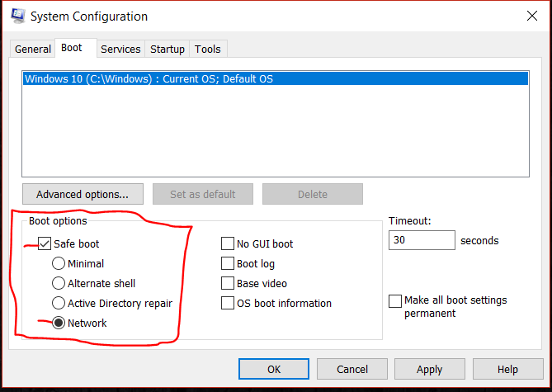Click the Advanced options button
552x392 pixels.
tap(83, 195)
